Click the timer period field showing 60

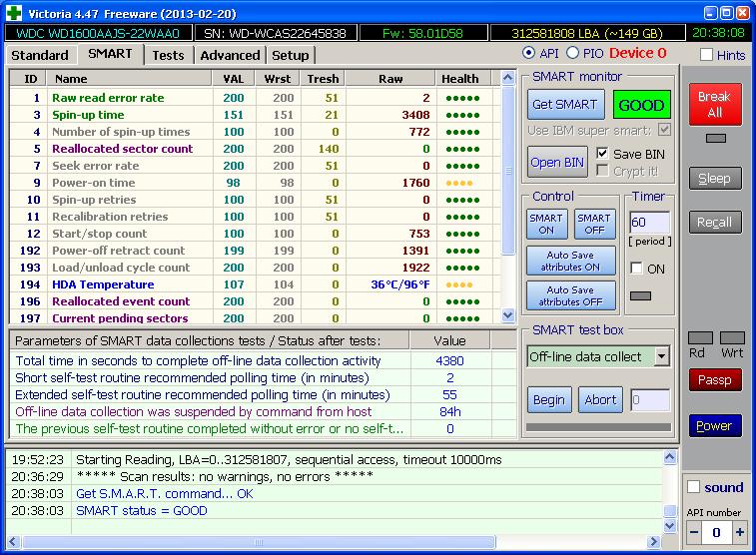649,222
